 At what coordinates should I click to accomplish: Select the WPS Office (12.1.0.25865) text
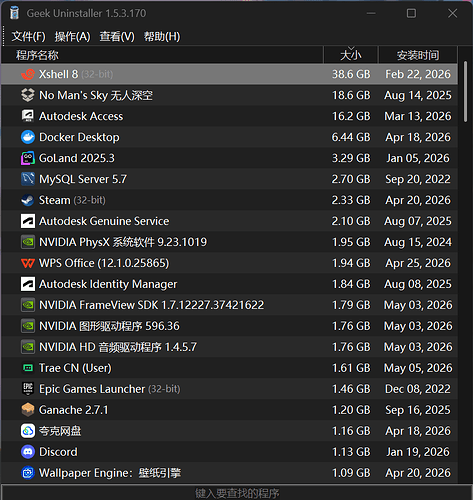104,263
